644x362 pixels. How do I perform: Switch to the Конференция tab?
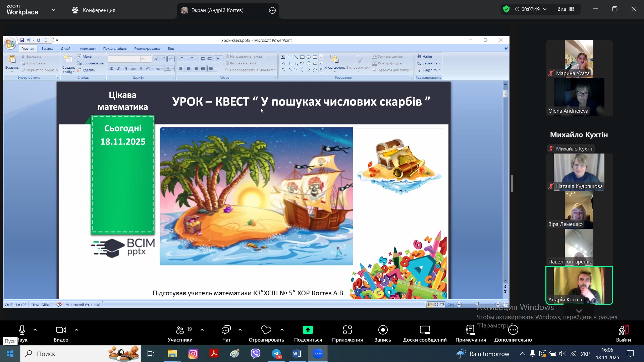94,10
